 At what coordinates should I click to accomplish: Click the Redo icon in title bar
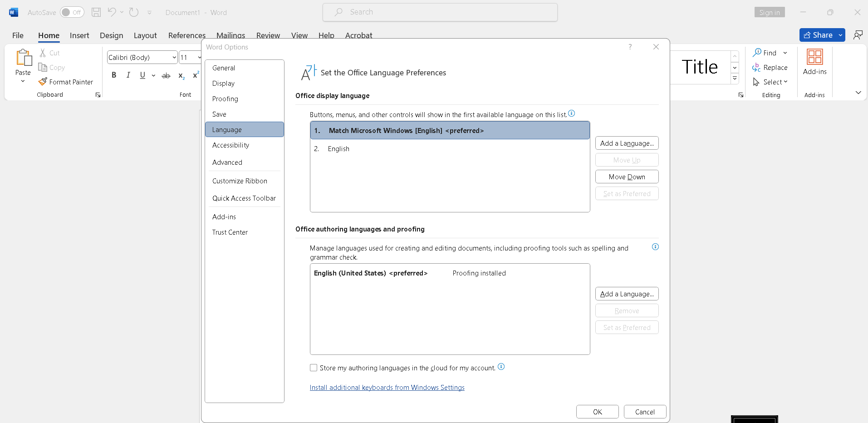point(134,12)
